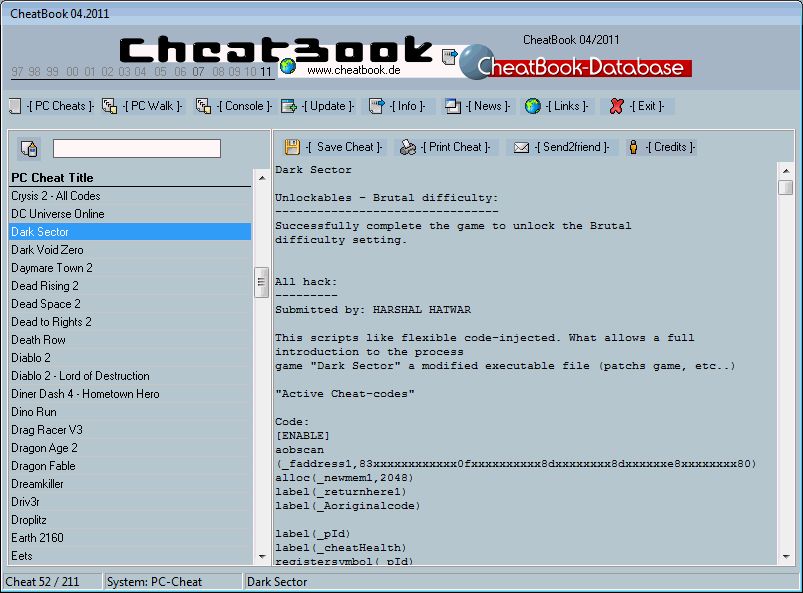Click the Console icon

(203, 106)
